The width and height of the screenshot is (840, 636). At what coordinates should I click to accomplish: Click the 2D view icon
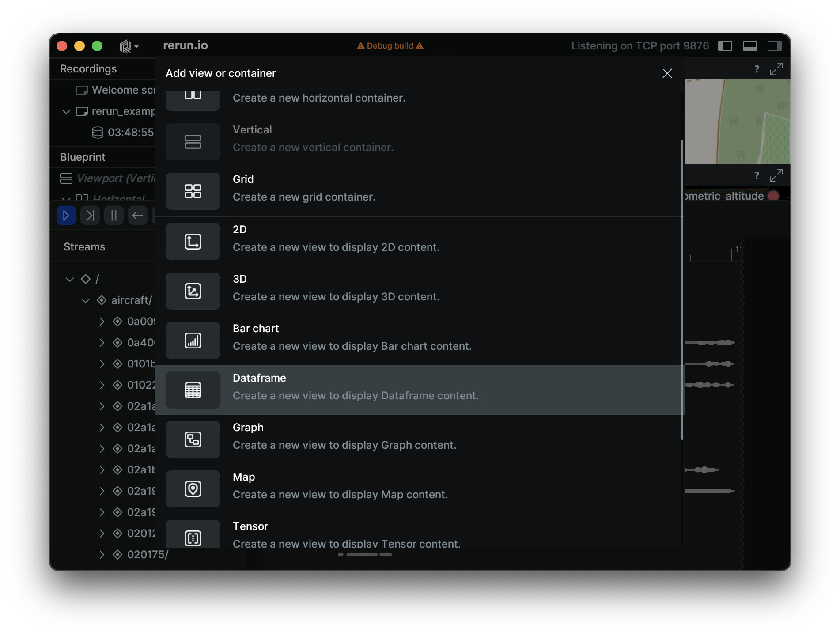[193, 242]
